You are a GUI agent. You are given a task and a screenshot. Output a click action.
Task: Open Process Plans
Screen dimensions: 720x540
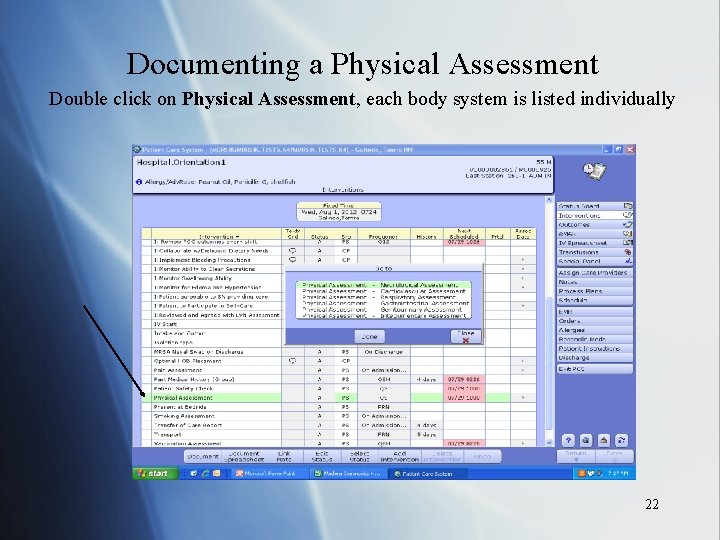pos(595,291)
